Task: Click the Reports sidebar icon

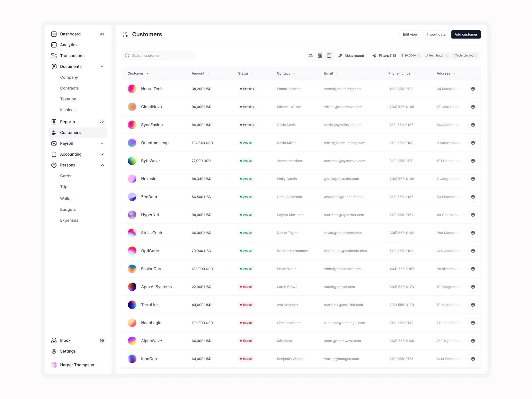Action: point(54,122)
